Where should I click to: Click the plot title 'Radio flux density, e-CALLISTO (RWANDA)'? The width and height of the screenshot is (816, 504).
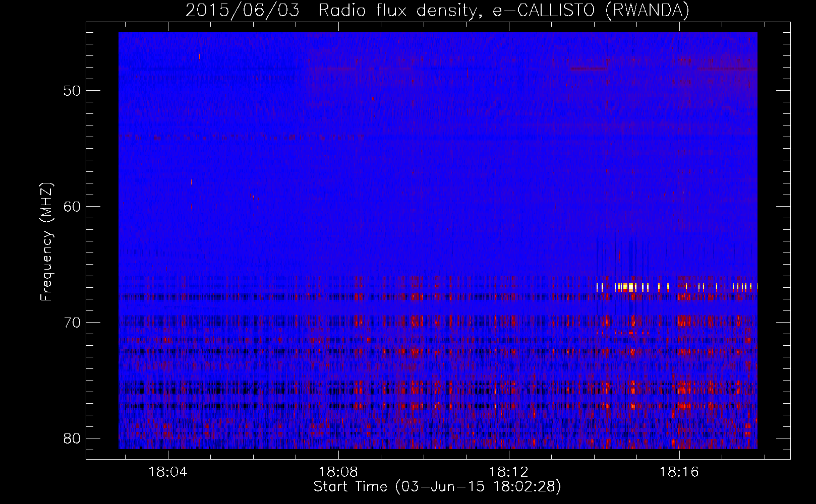point(504,10)
